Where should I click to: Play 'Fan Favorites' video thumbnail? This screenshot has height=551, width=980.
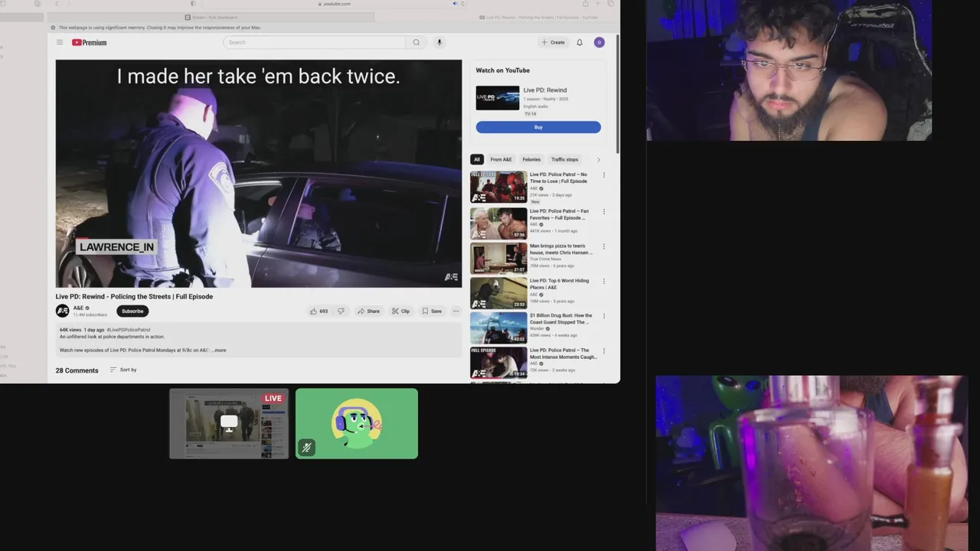click(x=498, y=223)
